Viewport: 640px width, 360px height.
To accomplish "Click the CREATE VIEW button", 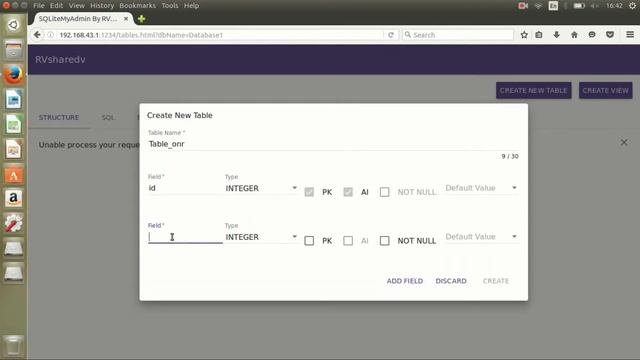I will [x=605, y=91].
